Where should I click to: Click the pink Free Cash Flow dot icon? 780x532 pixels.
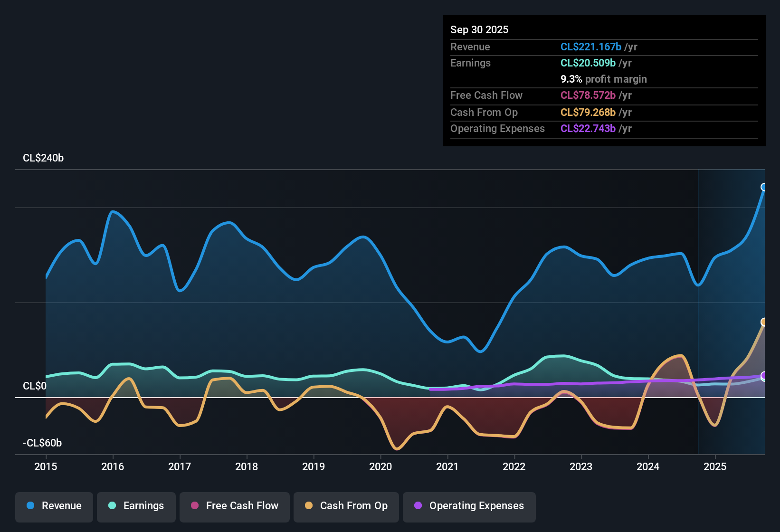click(x=194, y=506)
